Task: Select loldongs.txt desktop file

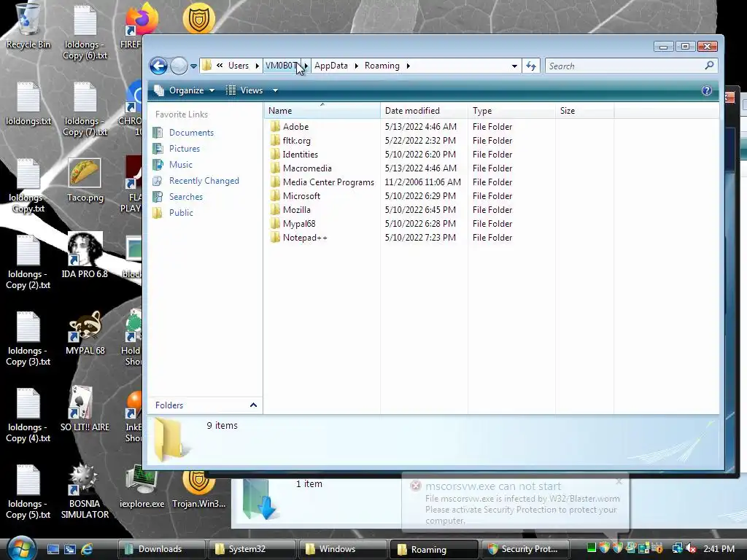Action: pos(28,104)
